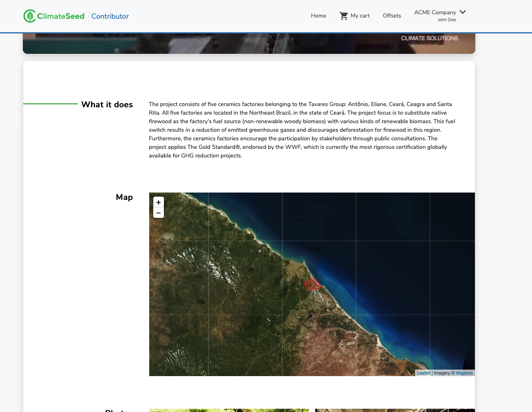This screenshot has height=412, width=532.
Task: Open the My cart menu item
Action: (x=360, y=16)
